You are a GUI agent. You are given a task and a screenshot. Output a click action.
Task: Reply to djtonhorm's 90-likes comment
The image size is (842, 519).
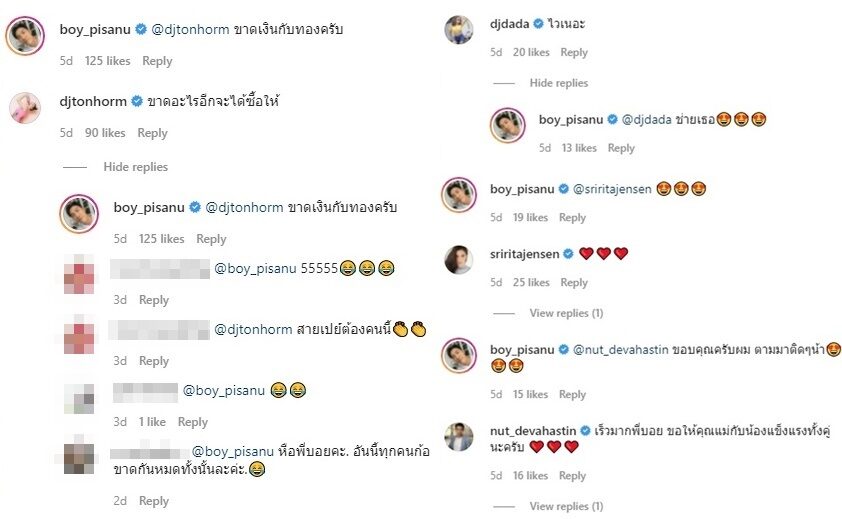pos(153,133)
